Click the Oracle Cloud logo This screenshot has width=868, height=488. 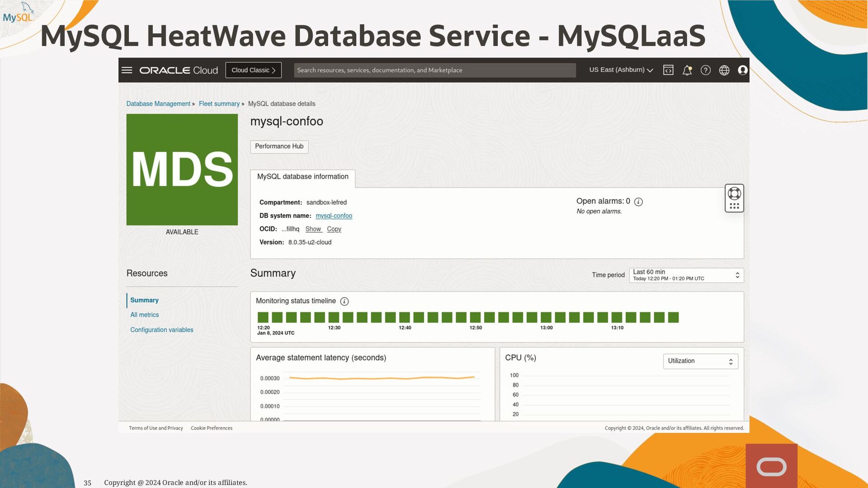click(x=179, y=70)
